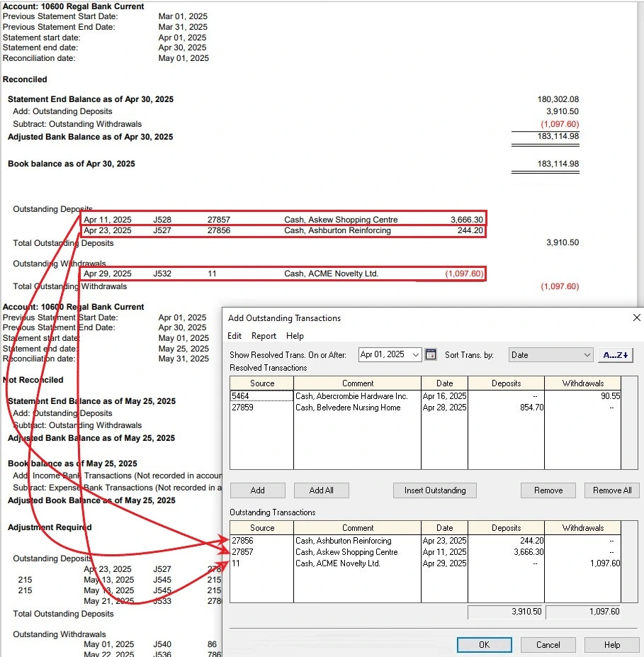
Task: Open the Report menu
Action: [x=263, y=335]
